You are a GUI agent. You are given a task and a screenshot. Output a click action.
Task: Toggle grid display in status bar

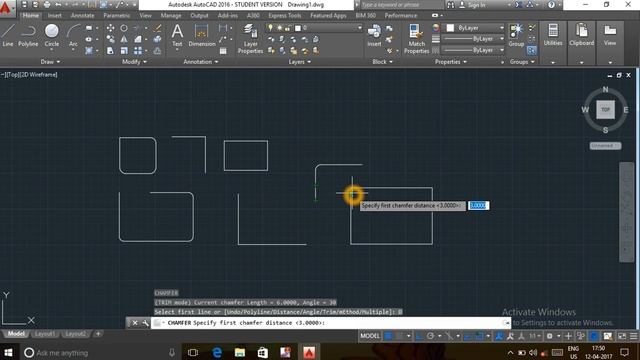[388, 336]
